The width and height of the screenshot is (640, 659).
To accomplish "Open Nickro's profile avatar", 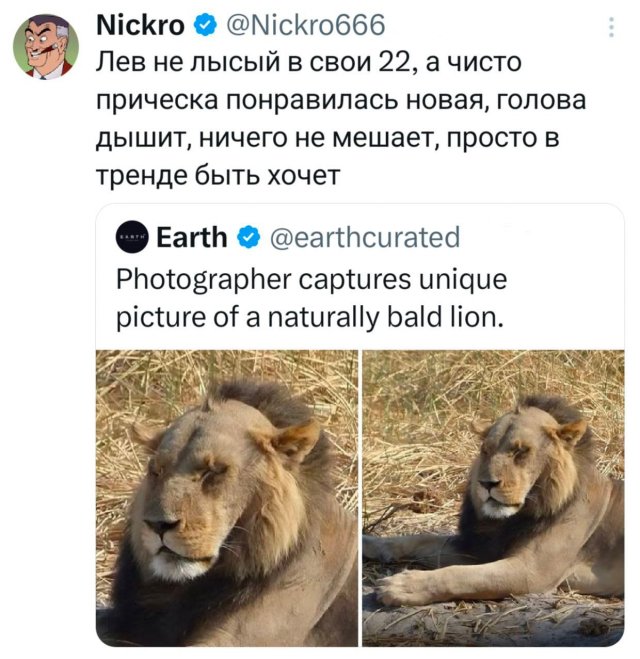I will tap(46, 47).
